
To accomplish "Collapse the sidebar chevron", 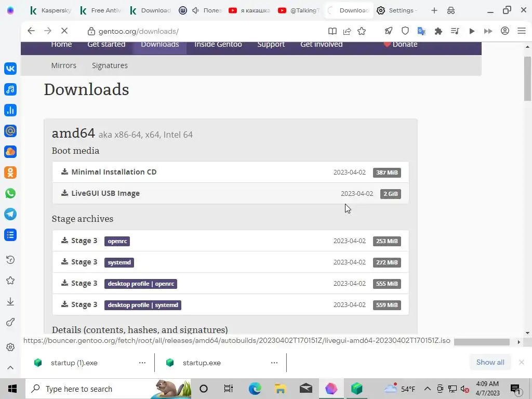I will coord(10,368).
